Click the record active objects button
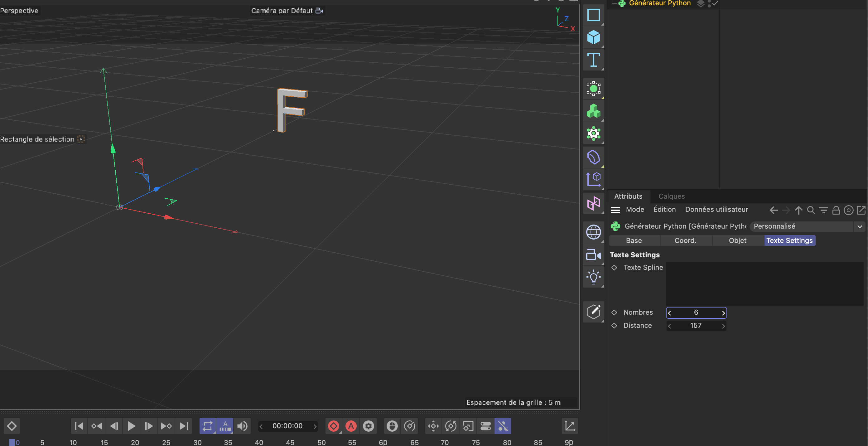868x446 pixels. click(333, 426)
